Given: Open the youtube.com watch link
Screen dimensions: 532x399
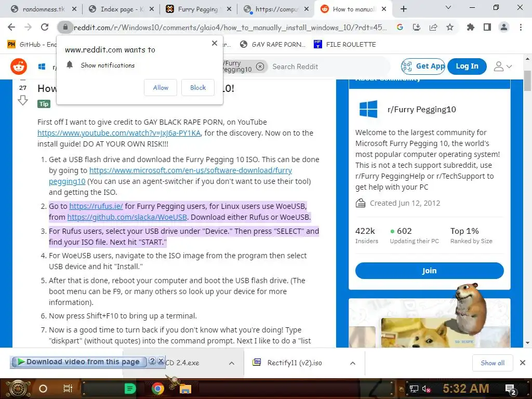Looking at the screenshot, I should (x=119, y=133).
